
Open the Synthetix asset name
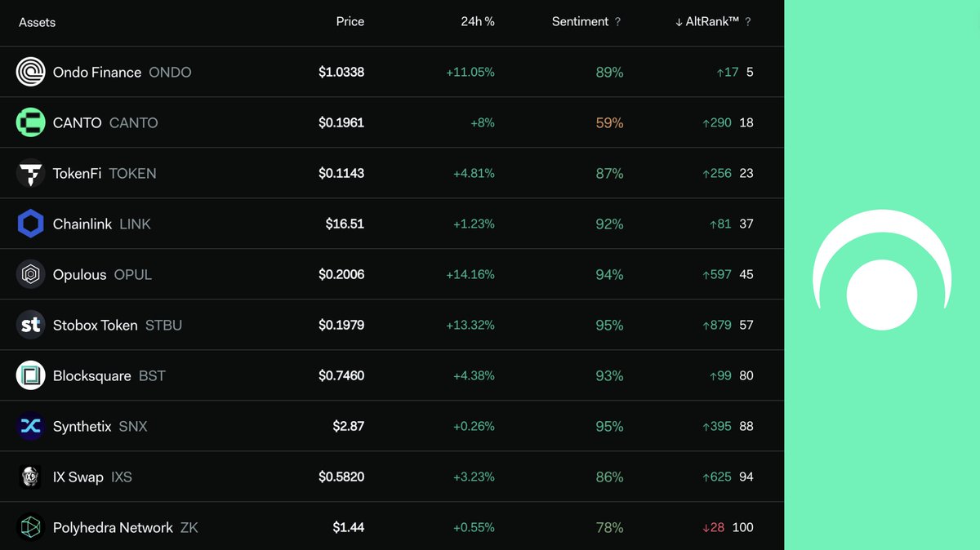82,426
